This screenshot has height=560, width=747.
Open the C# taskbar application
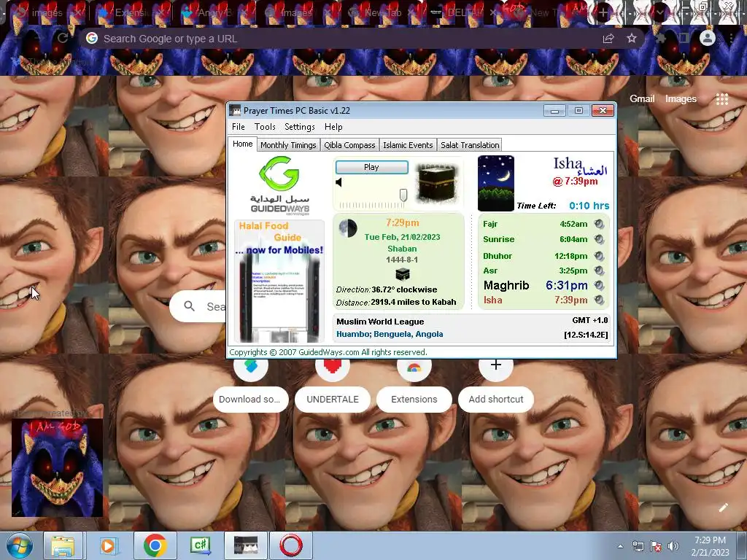[201, 545]
